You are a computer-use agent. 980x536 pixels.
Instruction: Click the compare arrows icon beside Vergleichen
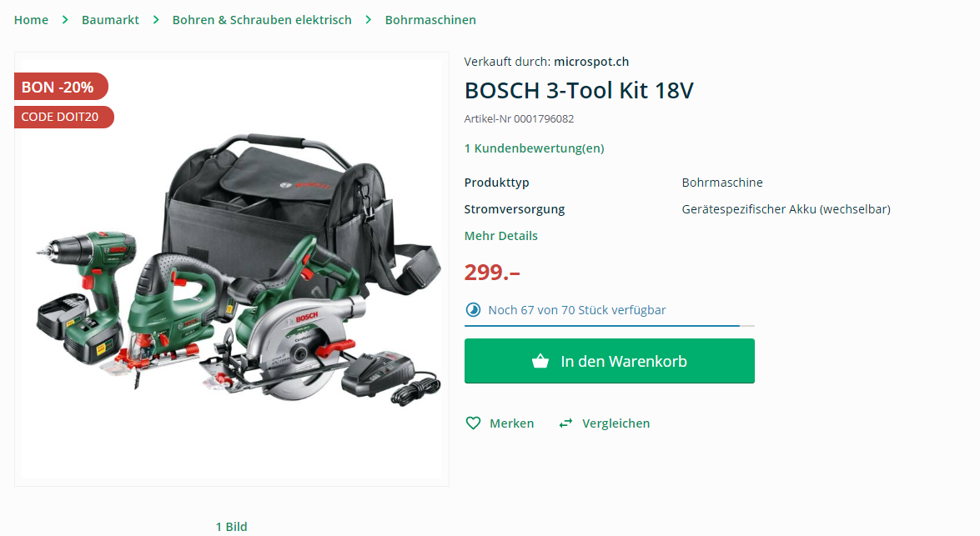click(565, 423)
